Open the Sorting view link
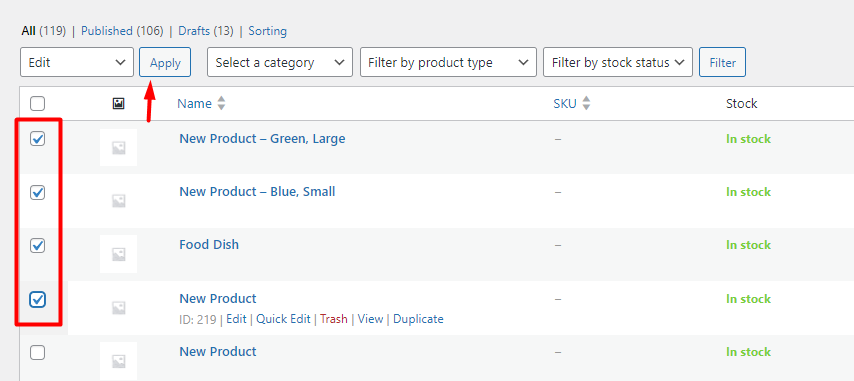Viewport: 854px width, 381px height. point(267,31)
